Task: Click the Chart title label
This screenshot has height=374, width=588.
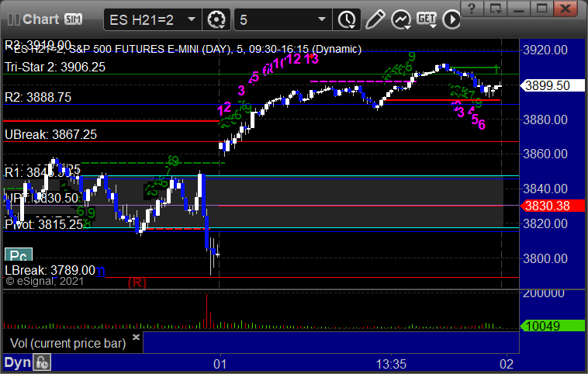Action: (40, 19)
